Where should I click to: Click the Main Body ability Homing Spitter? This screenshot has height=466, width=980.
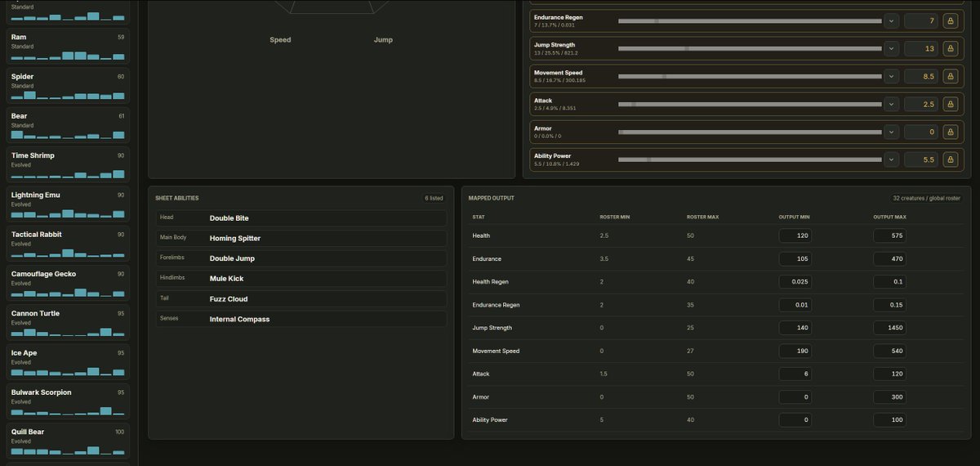[301, 238]
